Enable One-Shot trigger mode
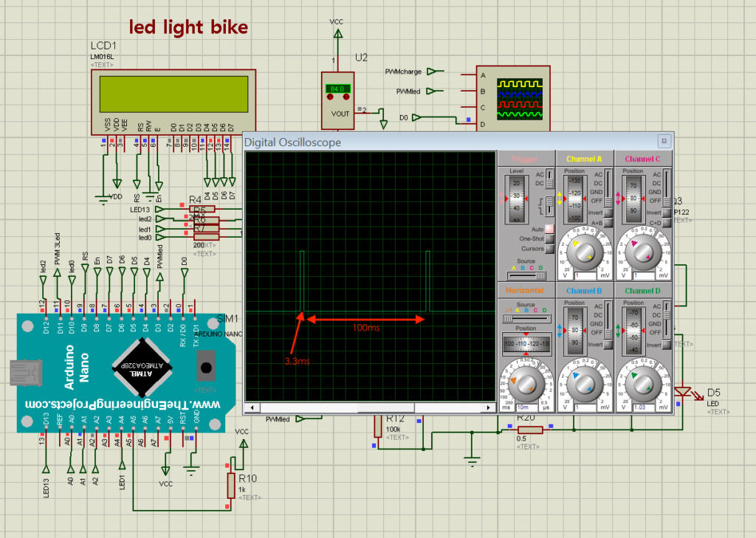This screenshot has height=538, width=756. tap(549, 238)
